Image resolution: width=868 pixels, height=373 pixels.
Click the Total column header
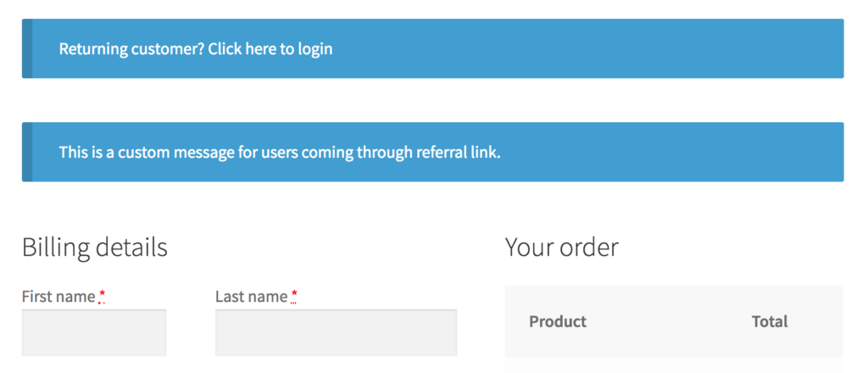coord(770,321)
